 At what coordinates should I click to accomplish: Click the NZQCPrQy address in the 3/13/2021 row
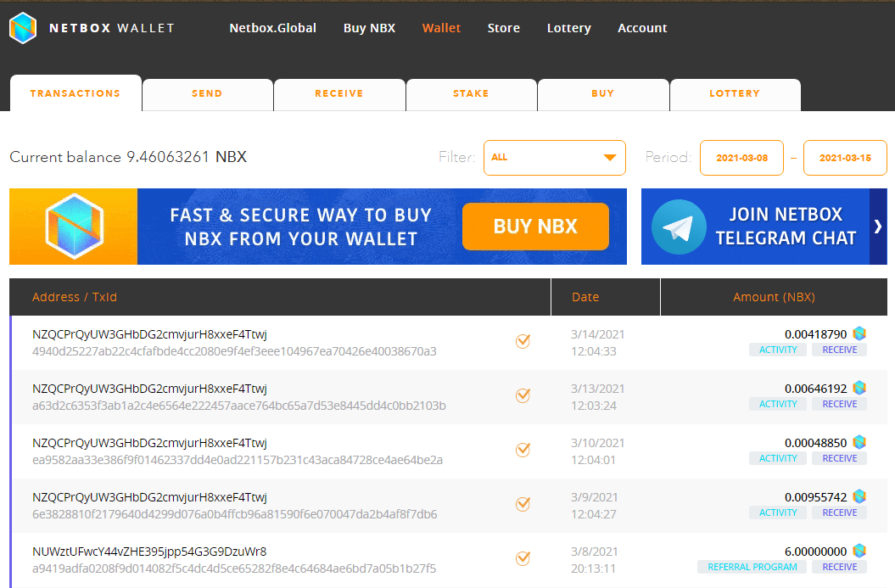coord(149,389)
